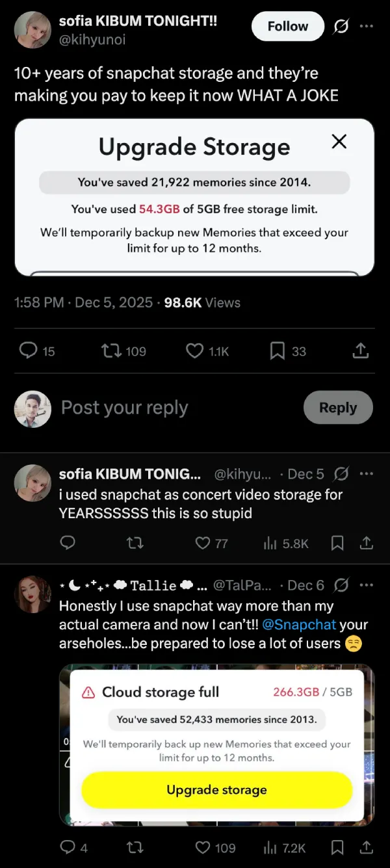The height and width of the screenshot is (868, 390).
Task: Open more options on sofia's reply
Action: pyautogui.click(x=367, y=474)
